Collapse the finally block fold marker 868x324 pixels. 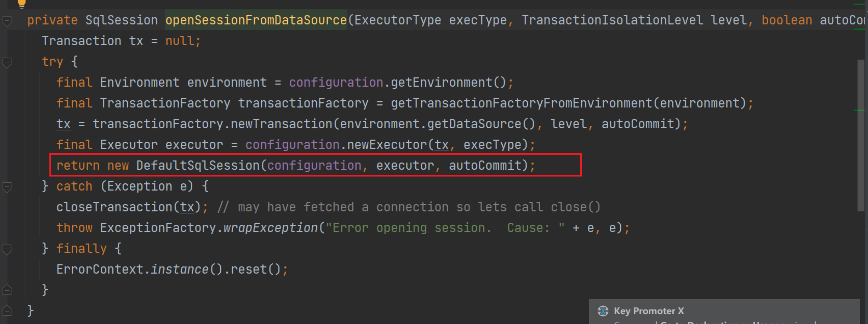tap(7, 249)
